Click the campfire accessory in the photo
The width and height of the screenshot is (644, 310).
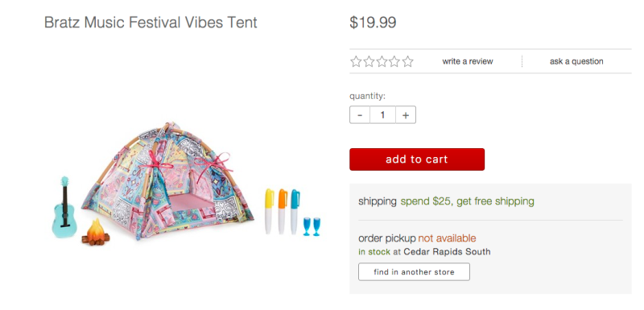pyautogui.click(x=96, y=233)
